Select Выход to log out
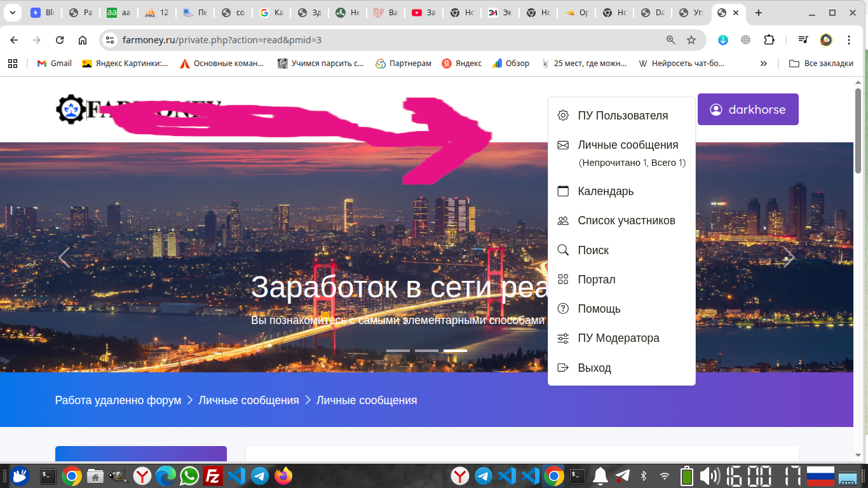868x488 pixels. pyautogui.click(x=594, y=368)
